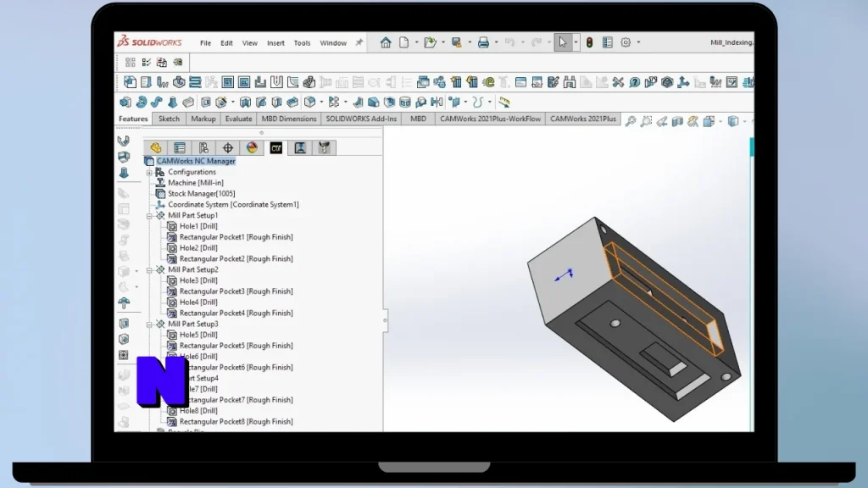Click the Open file folder icon
This screenshot has height=488, width=868.
click(x=430, y=42)
